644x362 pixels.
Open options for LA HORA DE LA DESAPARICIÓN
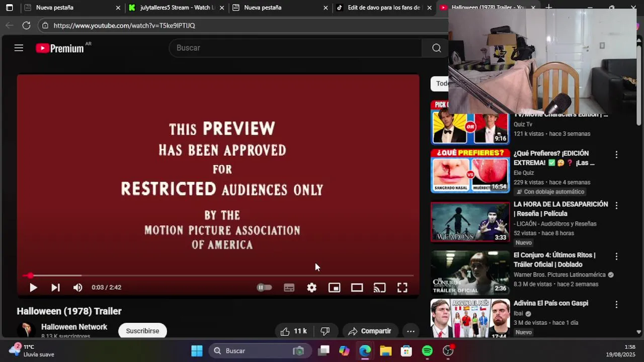click(x=616, y=206)
